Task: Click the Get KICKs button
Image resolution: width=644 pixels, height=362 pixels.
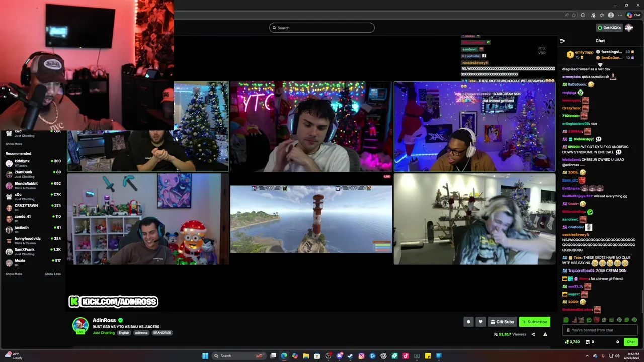Action: click(609, 28)
